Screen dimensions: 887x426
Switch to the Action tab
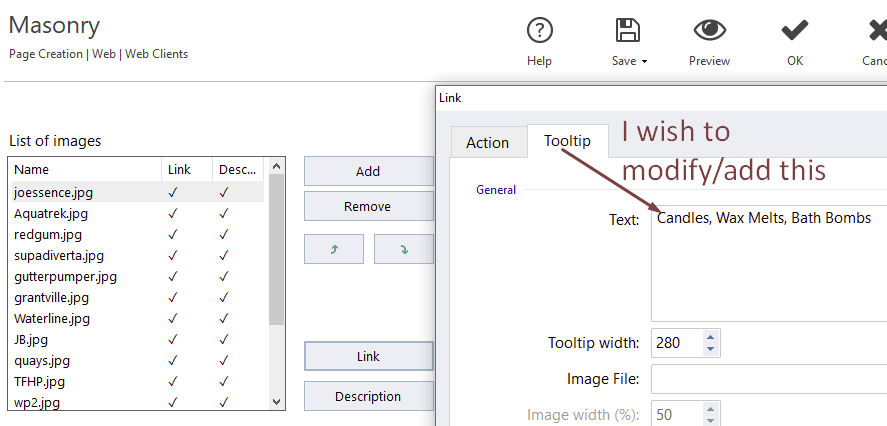tap(488, 143)
